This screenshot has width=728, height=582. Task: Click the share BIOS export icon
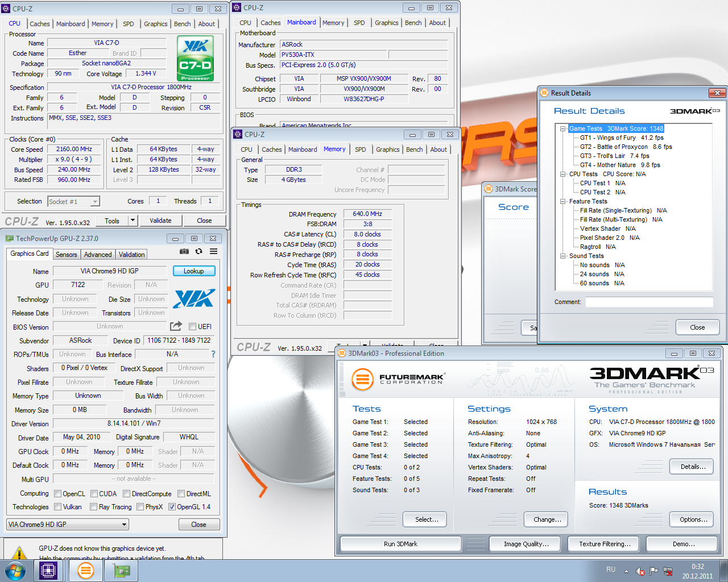point(176,326)
